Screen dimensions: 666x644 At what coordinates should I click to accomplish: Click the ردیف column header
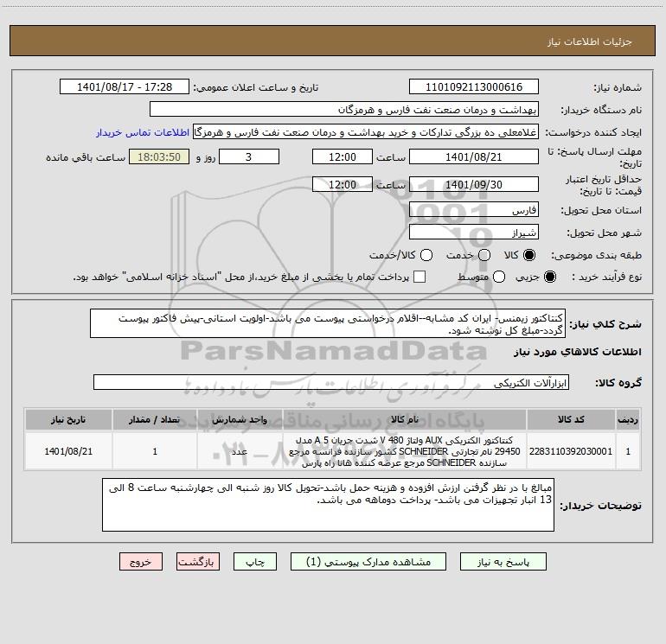tap(628, 419)
